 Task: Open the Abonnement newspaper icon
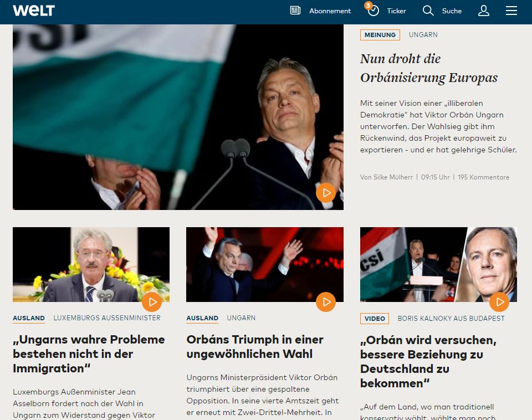(295, 11)
